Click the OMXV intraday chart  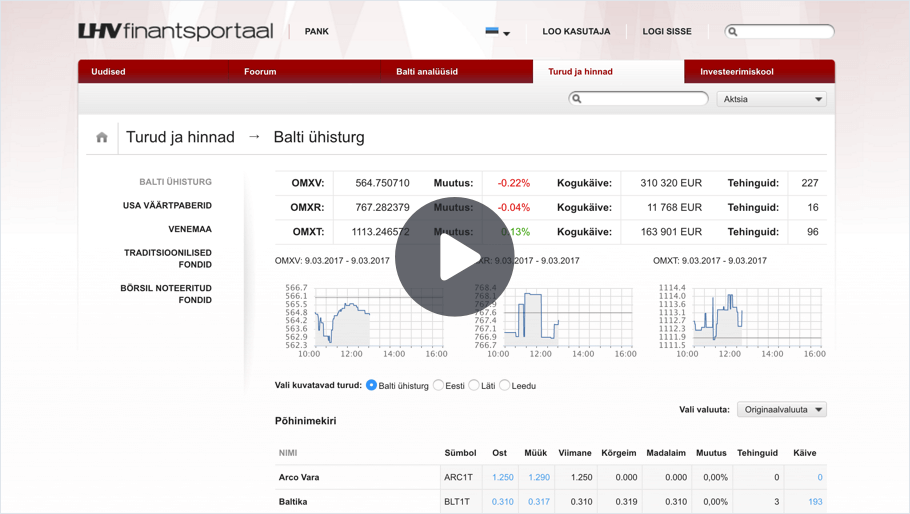pyautogui.click(x=364, y=321)
